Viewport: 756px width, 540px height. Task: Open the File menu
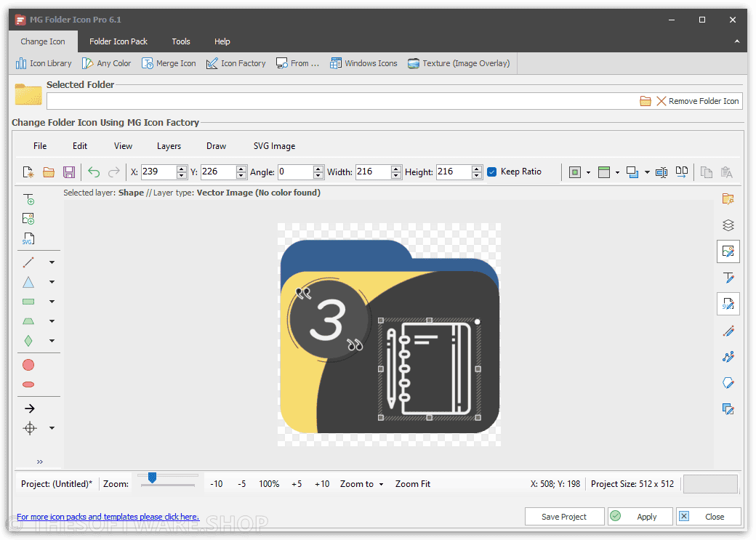pos(40,146)
